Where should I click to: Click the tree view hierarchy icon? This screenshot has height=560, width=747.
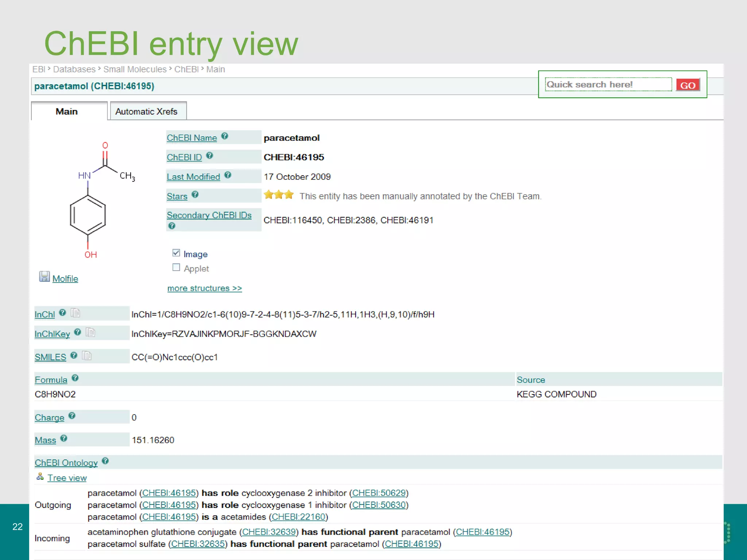[x=40, y=477]
